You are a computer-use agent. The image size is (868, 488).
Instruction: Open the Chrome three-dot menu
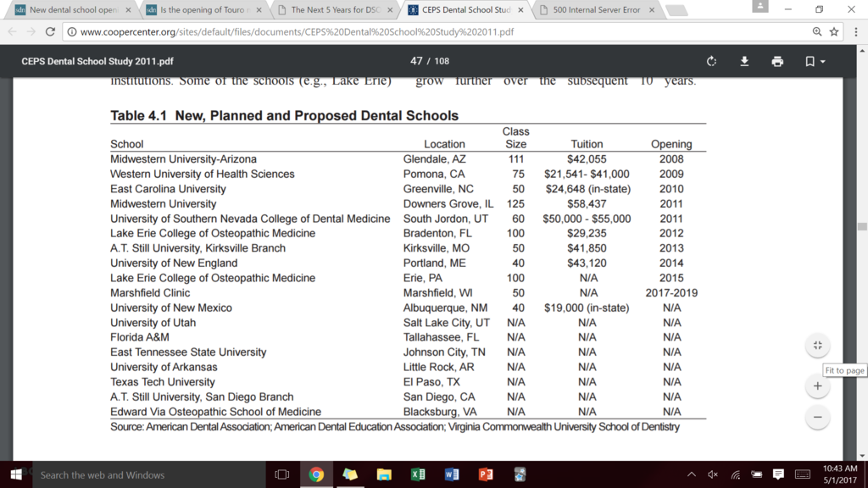coord(854,31)
